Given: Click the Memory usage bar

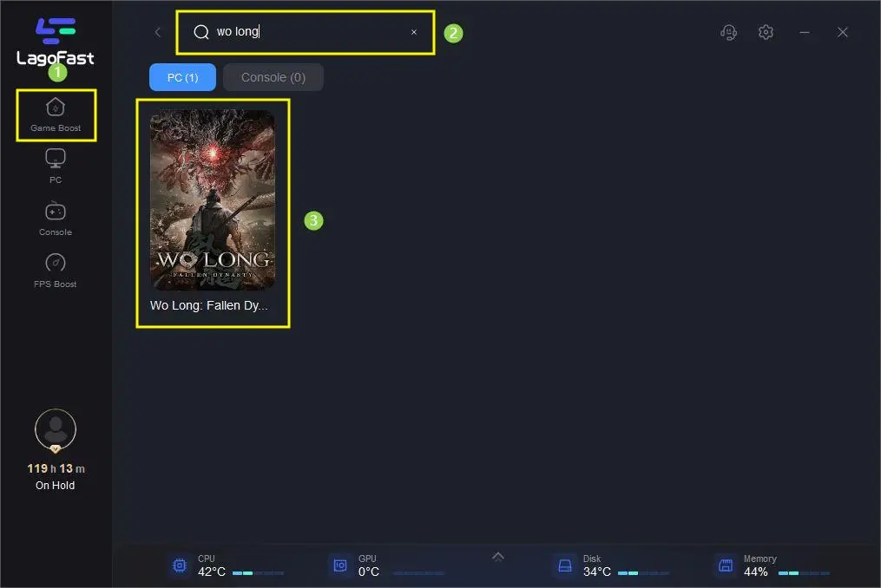Looking at the screenshot, I should point(804,573).
